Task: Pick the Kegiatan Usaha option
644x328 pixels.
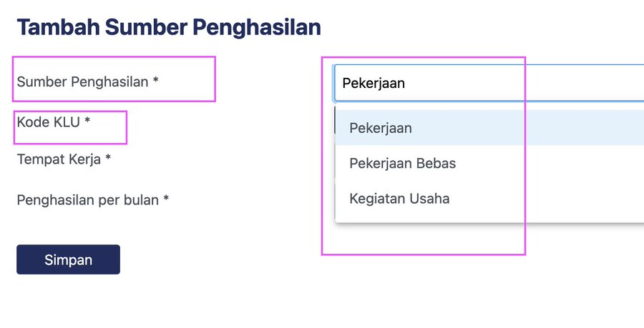Action: [399, 199]
